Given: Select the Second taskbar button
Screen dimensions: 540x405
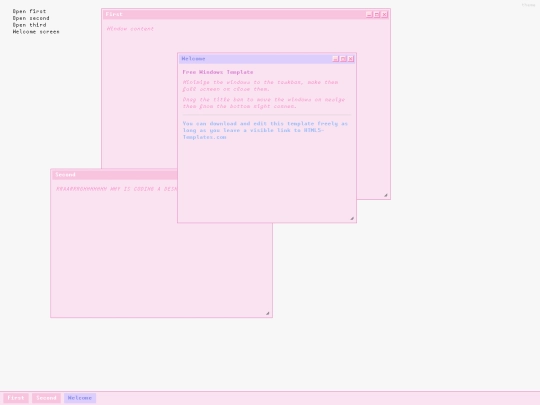Looking at the screenshot, I should [46, 398].
